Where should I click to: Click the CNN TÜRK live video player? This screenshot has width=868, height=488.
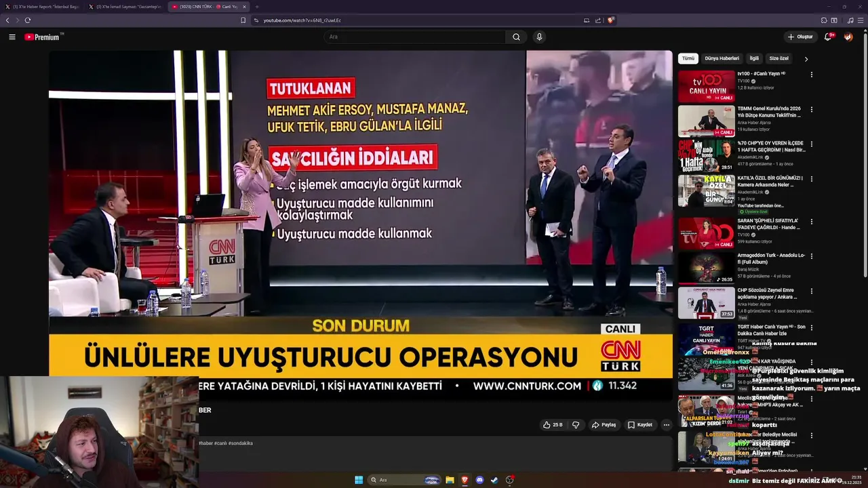[361, 225]
